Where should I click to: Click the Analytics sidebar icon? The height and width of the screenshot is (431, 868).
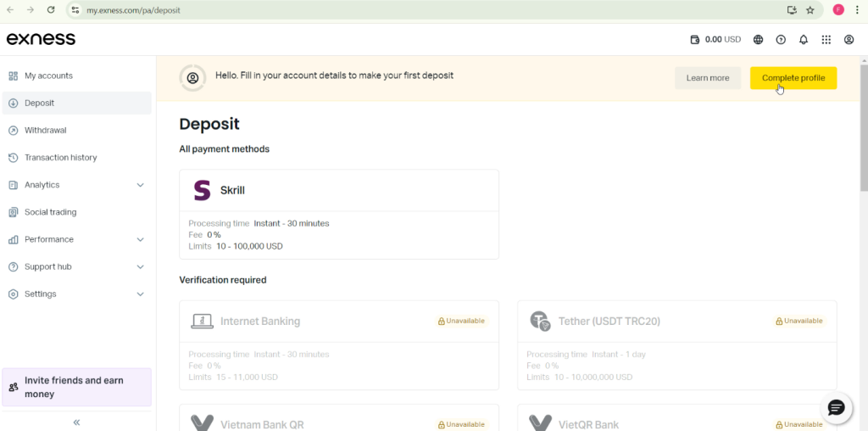14,185
